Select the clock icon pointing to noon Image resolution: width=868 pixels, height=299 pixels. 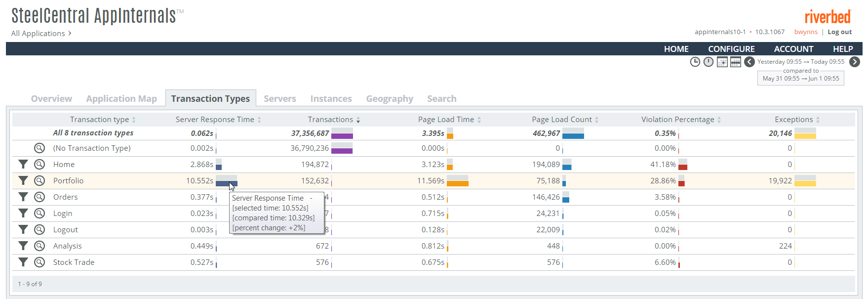709,62
